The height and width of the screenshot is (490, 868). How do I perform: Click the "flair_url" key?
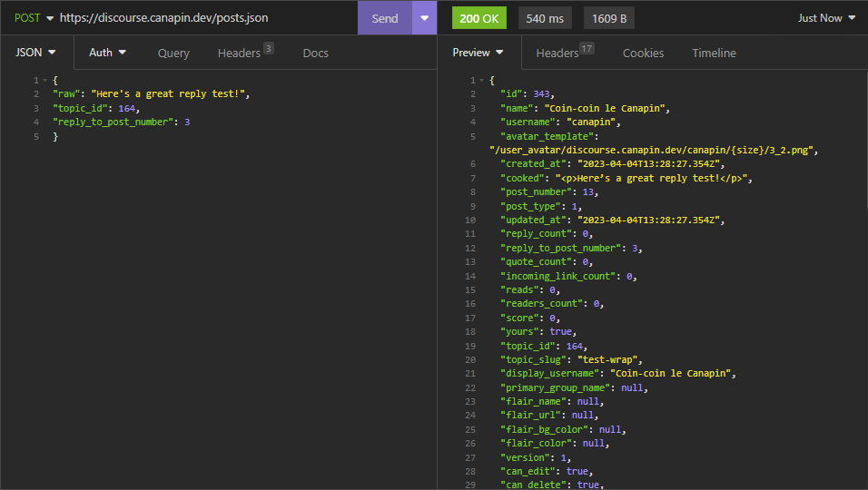pos(530,416)
